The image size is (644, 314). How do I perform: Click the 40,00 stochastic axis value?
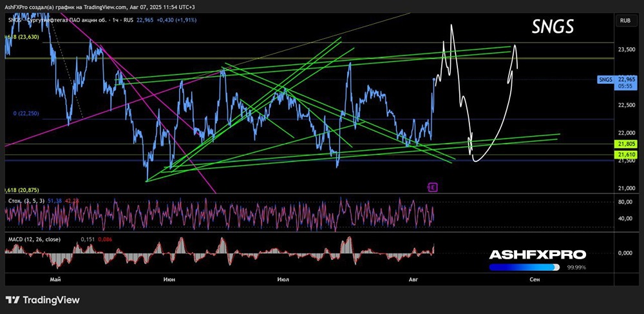(x=627, y=218)
